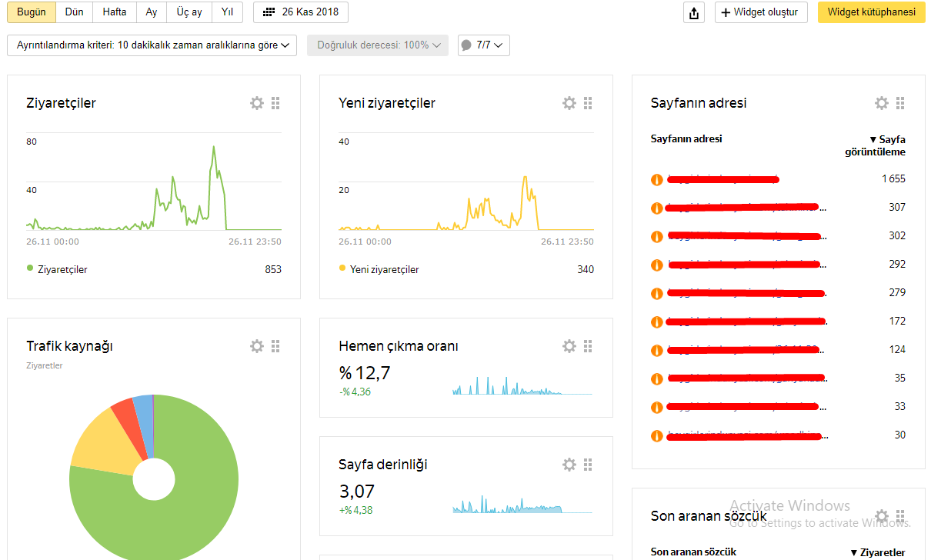Click Sayfa derinliği widget gear icon
The width and height of the screenshot is (931, 560).
tap(569, 465)
